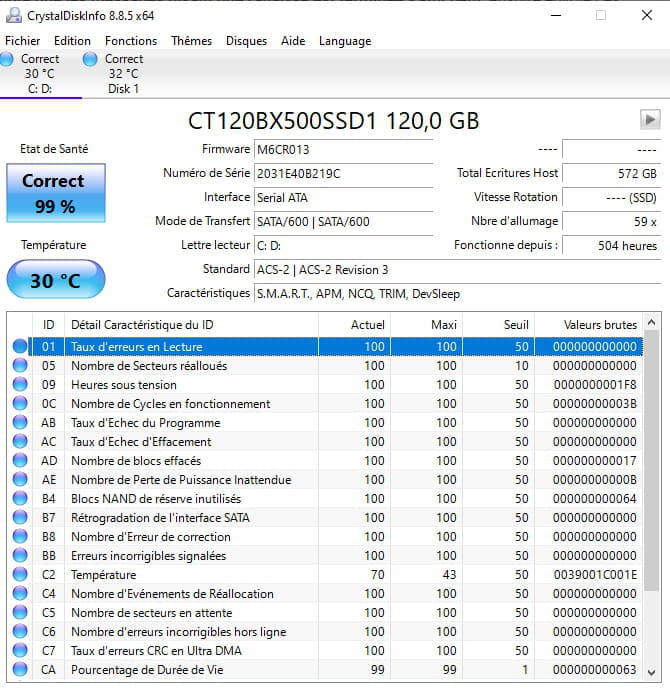The image size is (670, 689).
Task: Sort by the ID column header
Action: pyautogui.click(x=48, y=325)
